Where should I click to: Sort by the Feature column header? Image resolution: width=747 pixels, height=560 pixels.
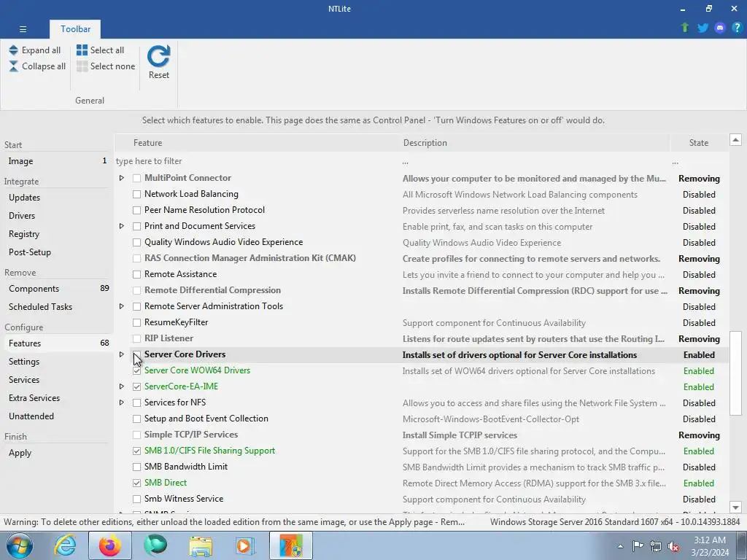tap(258, 143)
